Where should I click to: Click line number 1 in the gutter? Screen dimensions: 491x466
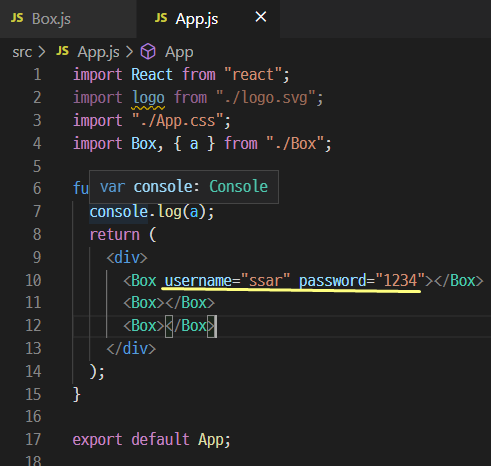pyautogui.click(x=37, y=74)
